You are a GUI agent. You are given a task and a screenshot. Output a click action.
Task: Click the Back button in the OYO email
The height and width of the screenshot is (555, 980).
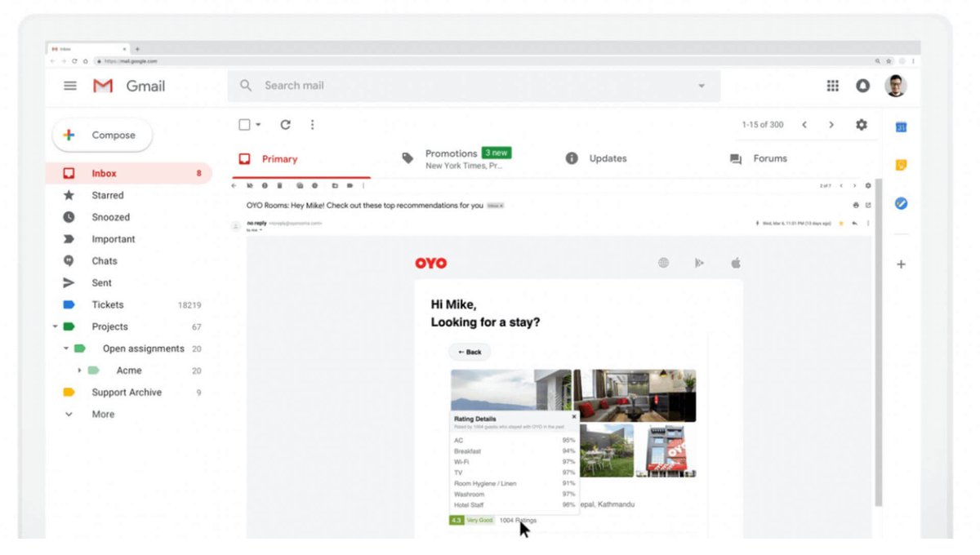(470, 352)
